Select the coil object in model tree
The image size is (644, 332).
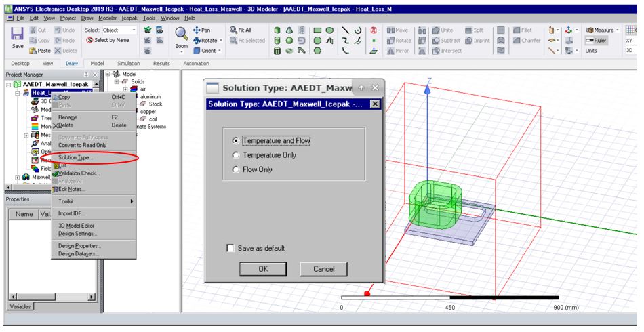(153, 119)
